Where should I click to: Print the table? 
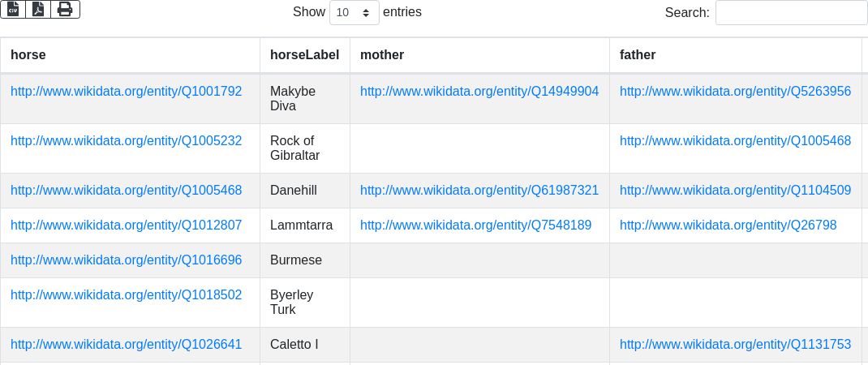[65, 9]
